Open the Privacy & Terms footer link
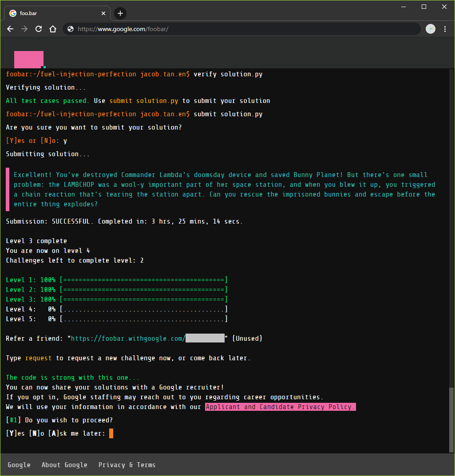 pos(127,464)
